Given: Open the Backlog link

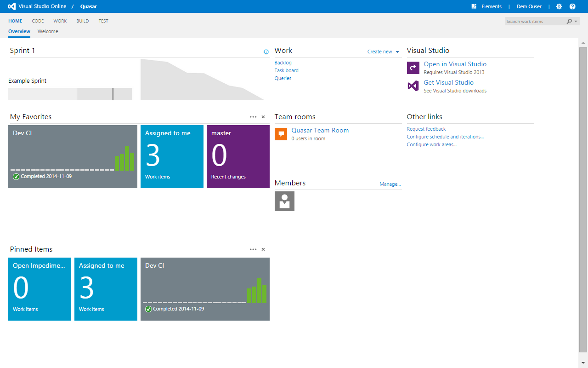Looking at the screenshot, I should (x=283, y=63).
